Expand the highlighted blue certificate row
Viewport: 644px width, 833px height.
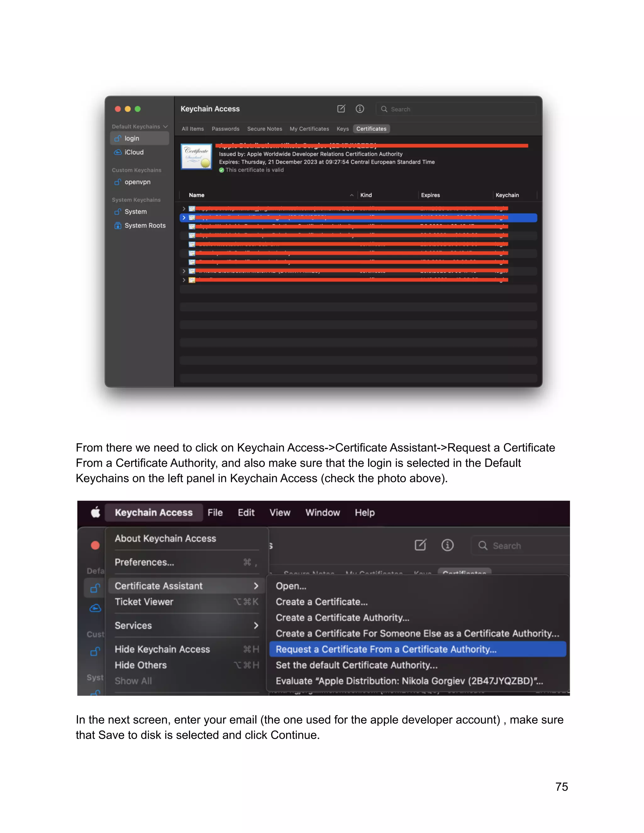[x=184, y=218]
